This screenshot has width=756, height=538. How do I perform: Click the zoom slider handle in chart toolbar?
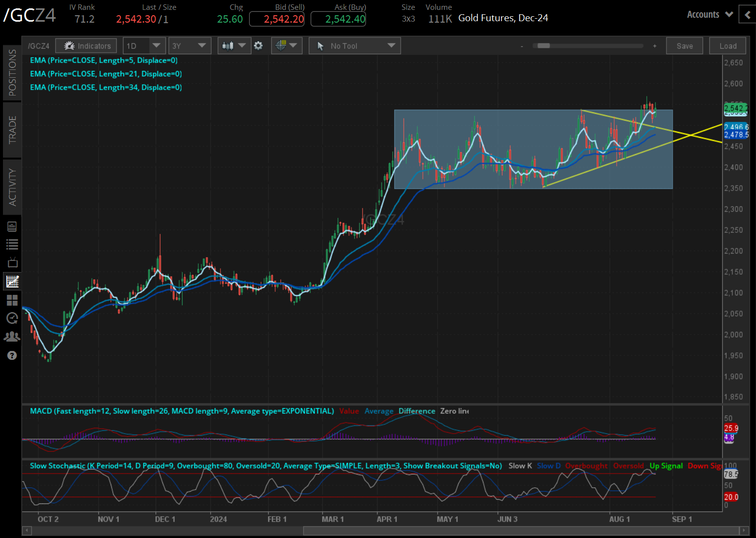(x=543, y=46)
